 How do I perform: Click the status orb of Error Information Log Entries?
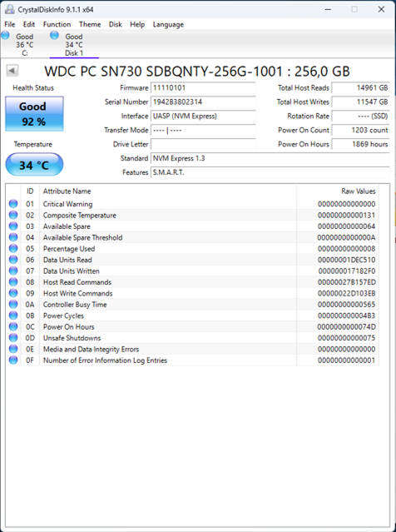click(13, 360)
